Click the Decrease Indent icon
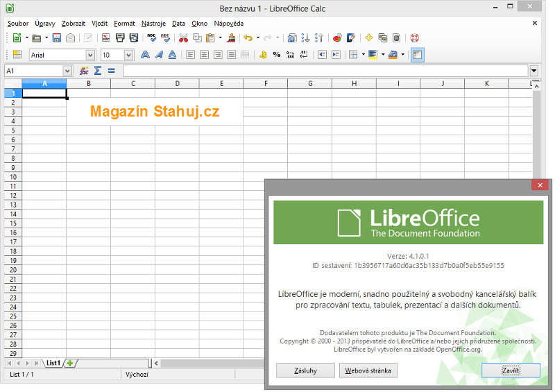This screenshot has width=555, height=392. coord(322,55)
